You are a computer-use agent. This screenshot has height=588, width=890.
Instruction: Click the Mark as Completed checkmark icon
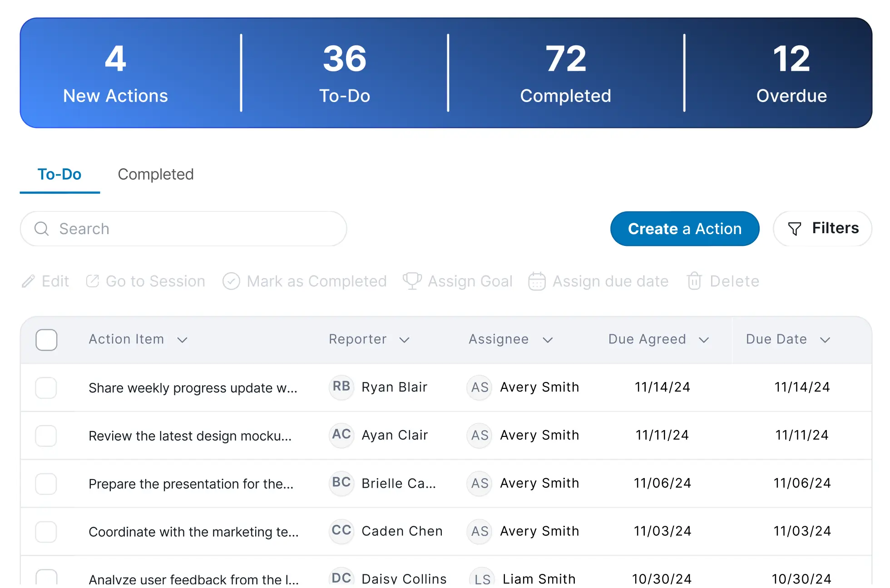pyautogui.click(x=231, y=281)
